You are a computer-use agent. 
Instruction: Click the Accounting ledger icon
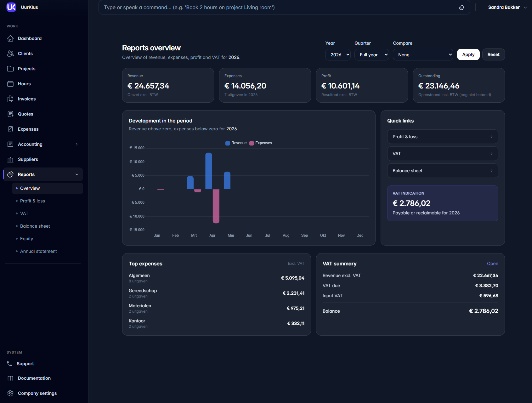click(10, 144)
